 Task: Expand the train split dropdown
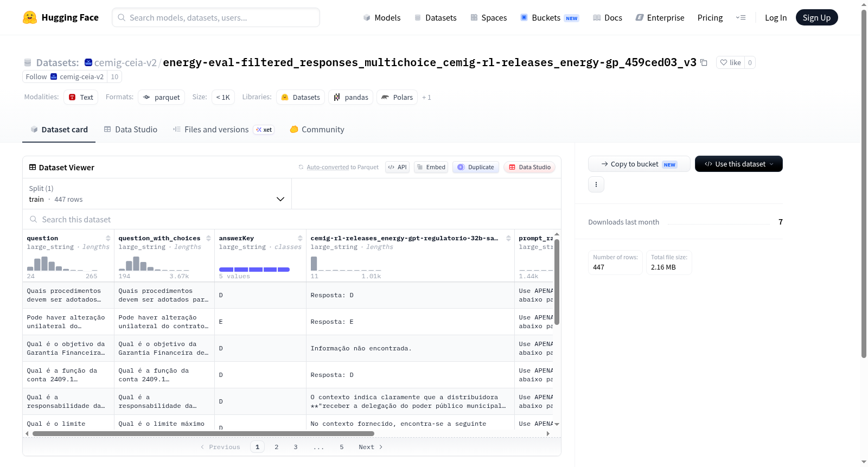[x=157, y=194]
